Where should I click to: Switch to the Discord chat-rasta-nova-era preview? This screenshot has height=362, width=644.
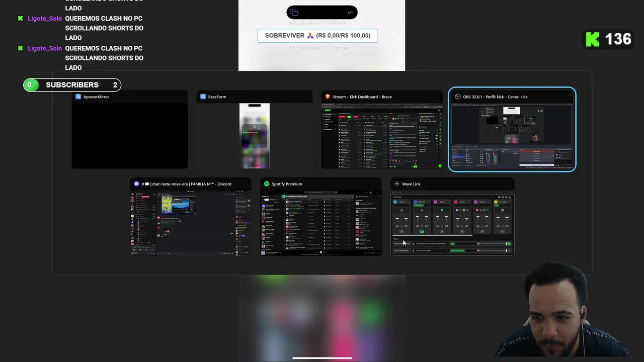click(x=191, y=223)
